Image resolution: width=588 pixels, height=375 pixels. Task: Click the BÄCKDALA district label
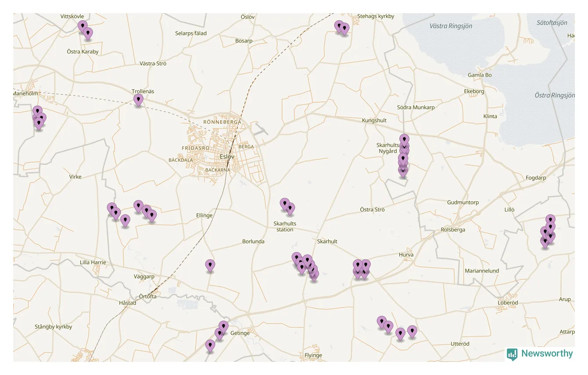(x=181, y=160)
